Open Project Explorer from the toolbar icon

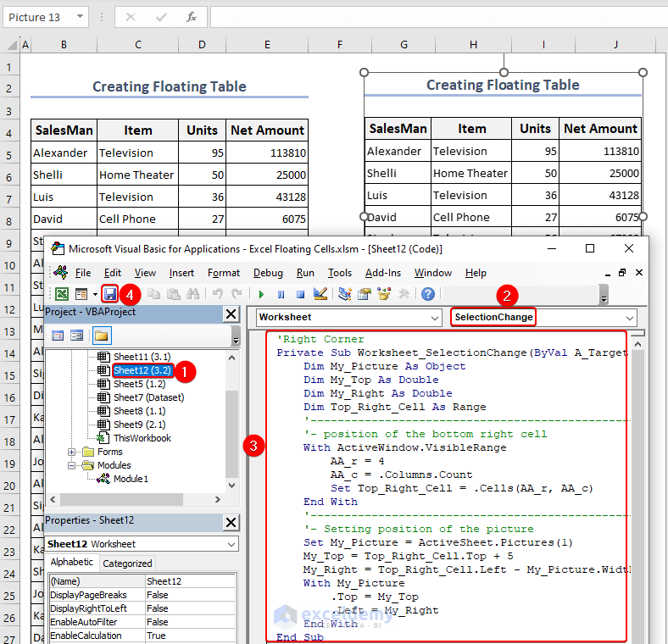(x=345, y=294)
